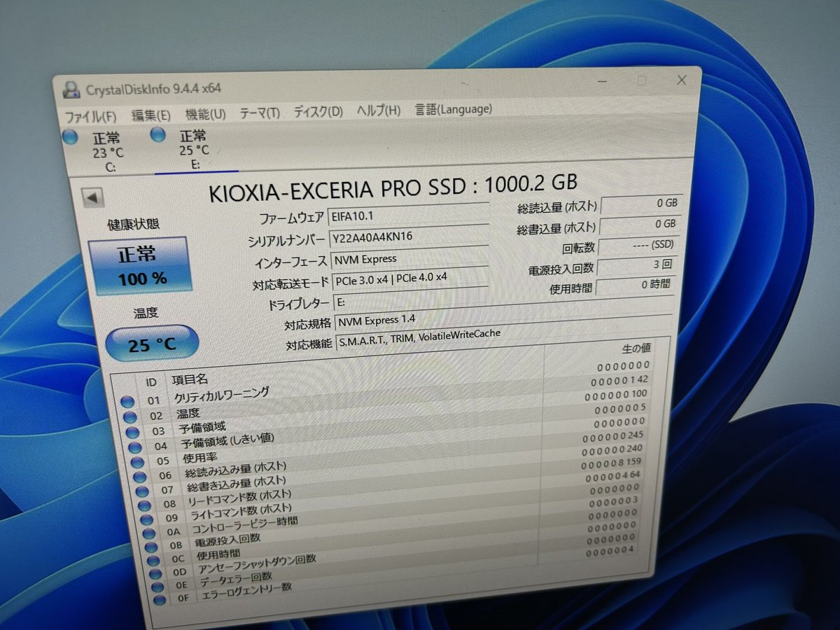Click status dot for 06 総読み込み量
This screenshot has width=840, height=630.
140,477
